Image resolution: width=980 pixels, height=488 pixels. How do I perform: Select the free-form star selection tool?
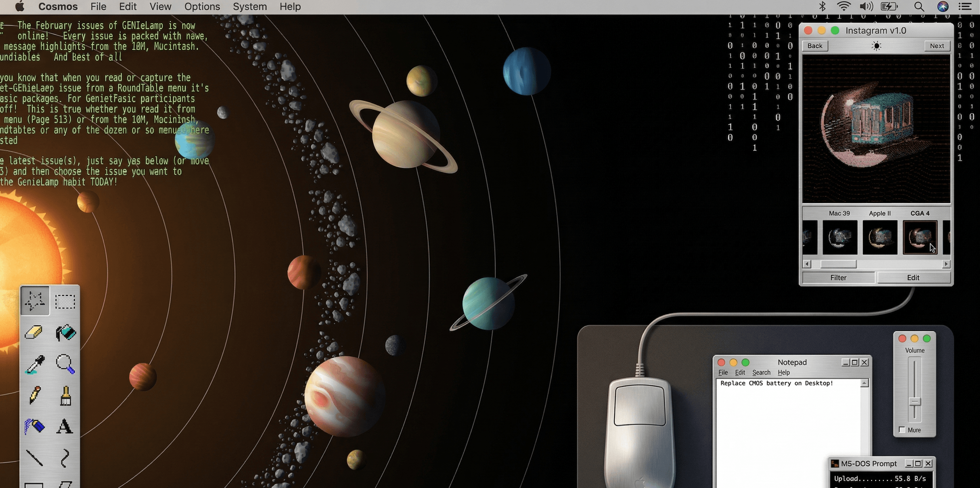coord(34,301)
